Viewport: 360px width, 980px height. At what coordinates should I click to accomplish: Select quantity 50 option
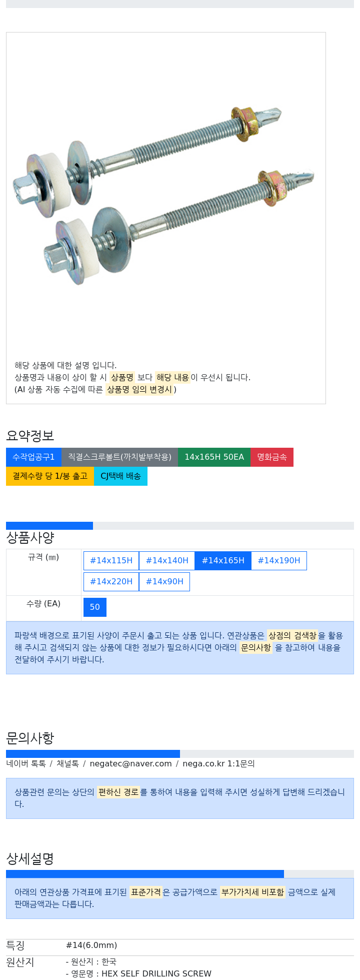(x=95, y=607)
